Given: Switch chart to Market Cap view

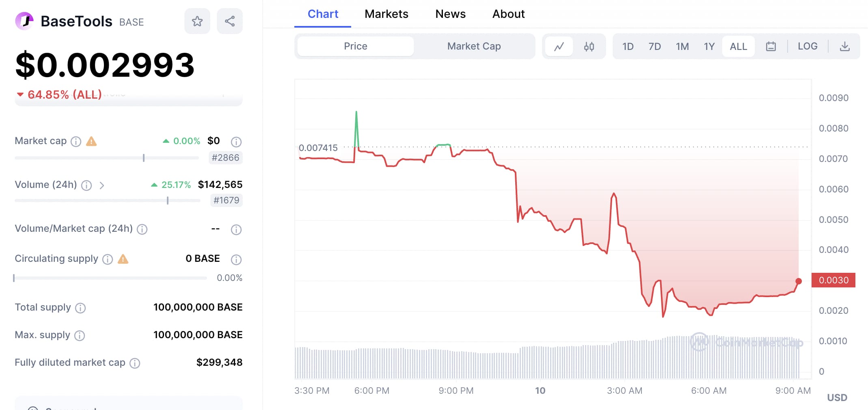Looking at the screenshot, I should (474, 46).
